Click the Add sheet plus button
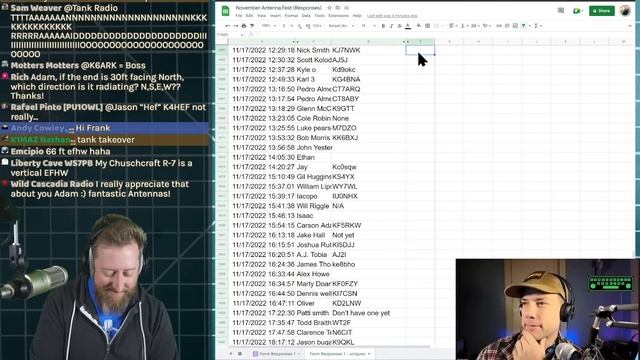This screenshot has width=640, height=360. (231, 354)
